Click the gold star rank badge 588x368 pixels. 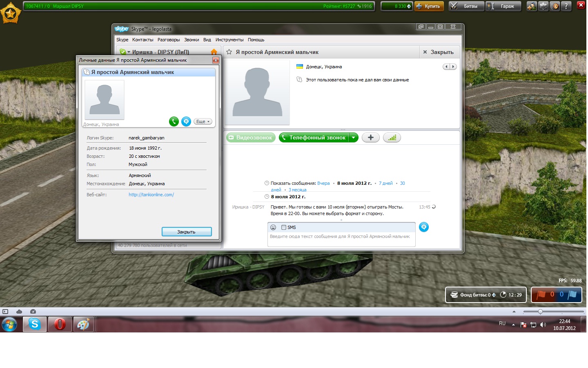pos(10,13)
